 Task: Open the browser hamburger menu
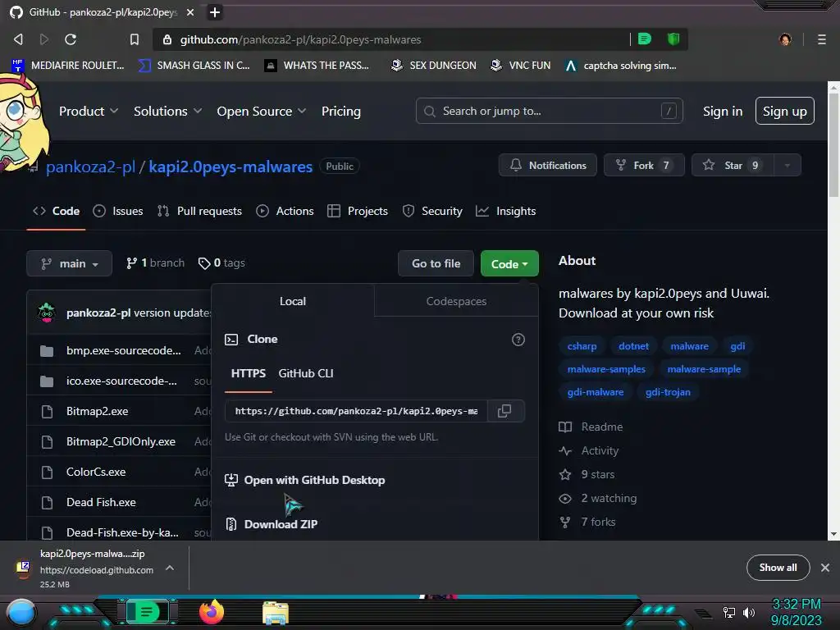point(821,39)
